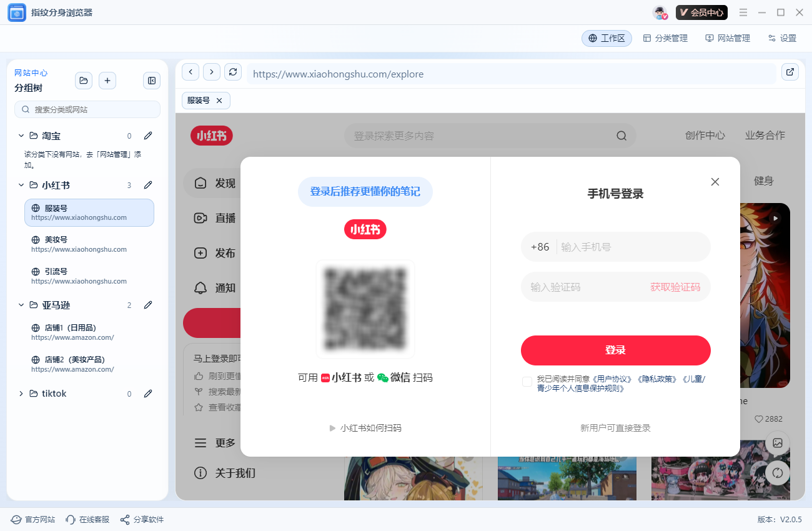
Task: Edit the 亚马逊 category
Action: [148, 305]
